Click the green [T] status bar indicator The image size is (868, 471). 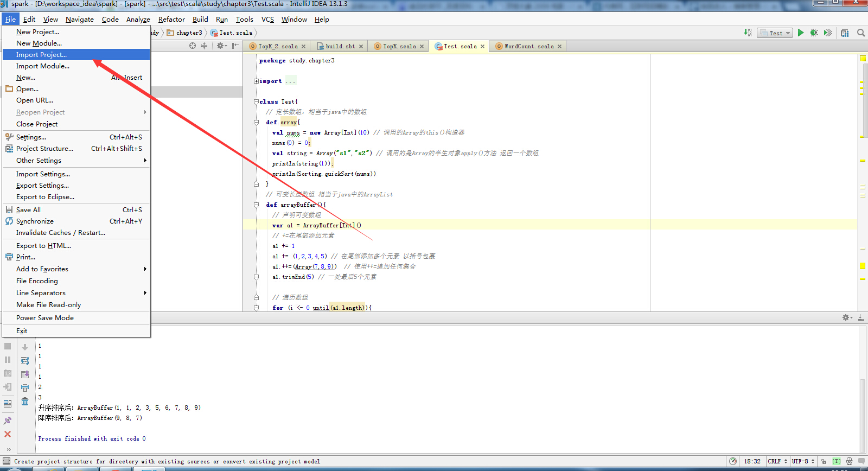pyautogui.click(x=837, y=461)
